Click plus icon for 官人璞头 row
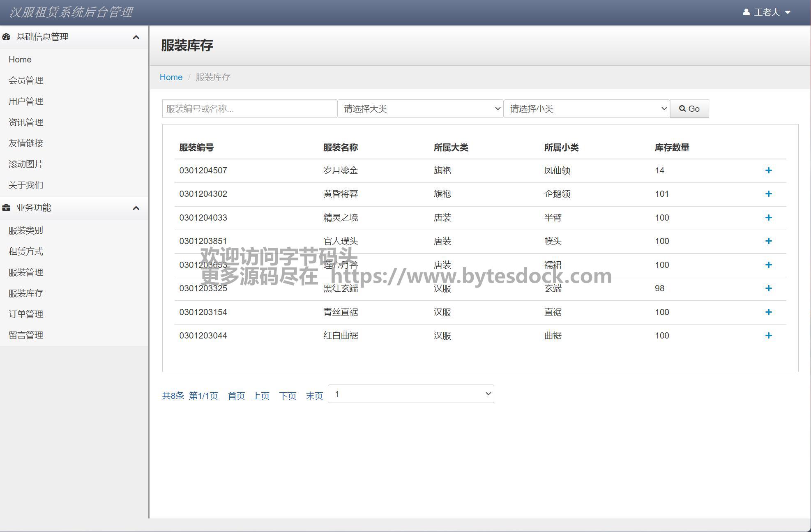 pyautogui.click(x=768, y=241)
